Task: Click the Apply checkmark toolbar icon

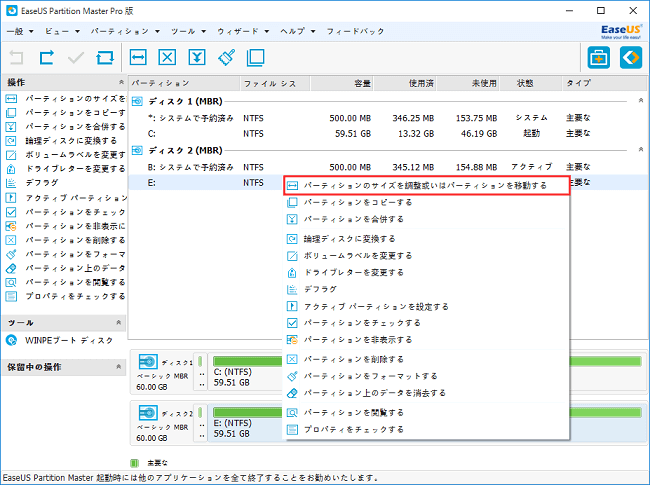Action: click(75, 58)
